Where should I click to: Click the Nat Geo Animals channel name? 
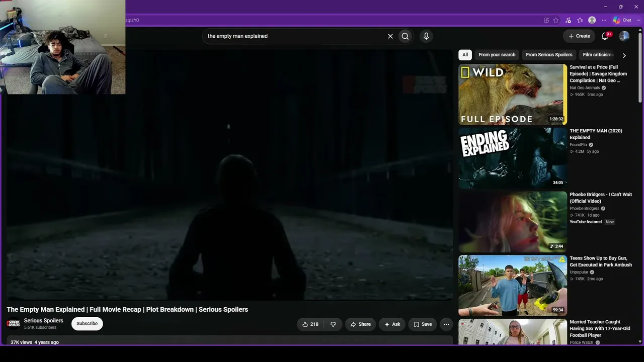tap(585, 88)
